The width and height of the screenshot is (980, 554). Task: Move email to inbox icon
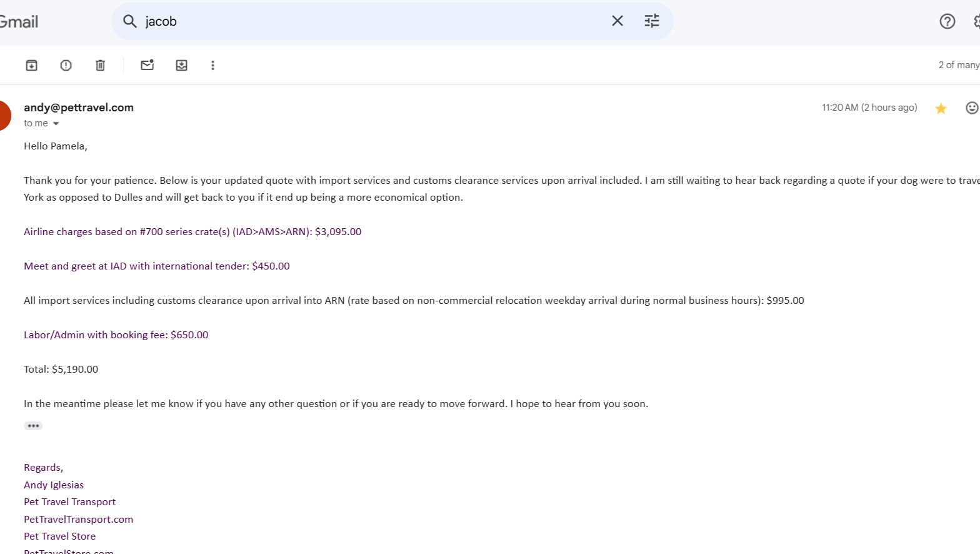181,65
